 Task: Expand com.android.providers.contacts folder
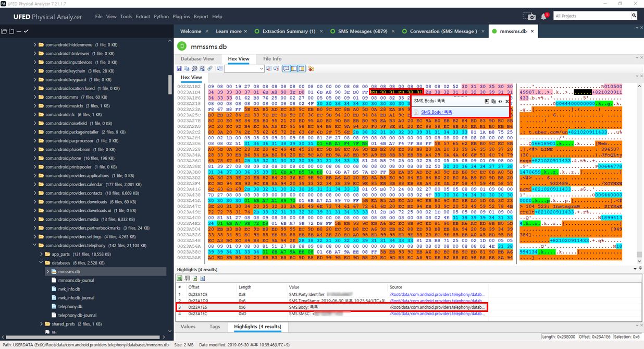(35, 193)
